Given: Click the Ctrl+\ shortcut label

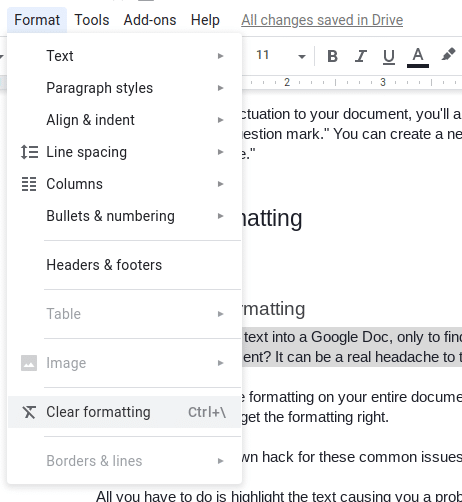Looking at the screenshot, I should (207, 412).
